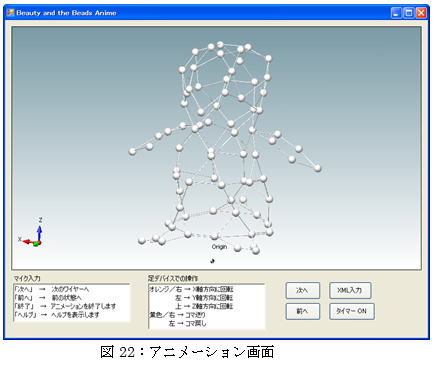The width and height of the screenshot is (436, 367).
Task: Click inside the マイク入力 text box
Action: (x=71, y=303)
